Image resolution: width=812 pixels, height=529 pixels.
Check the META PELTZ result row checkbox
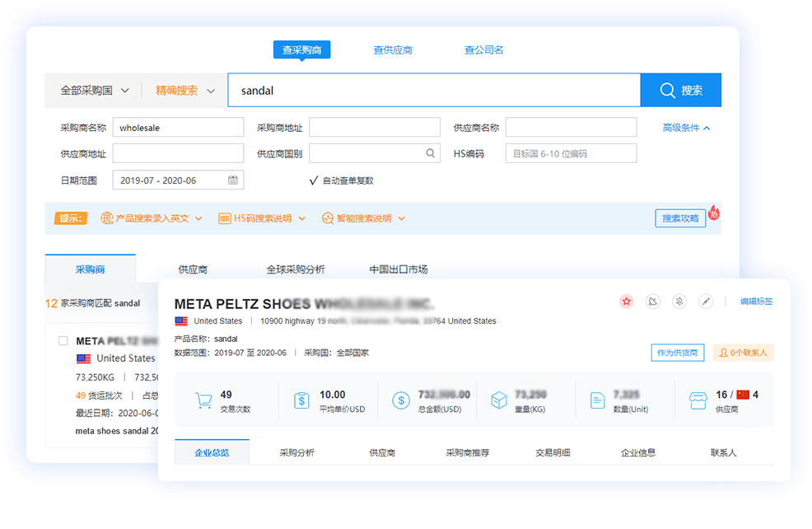pos(63,340)
